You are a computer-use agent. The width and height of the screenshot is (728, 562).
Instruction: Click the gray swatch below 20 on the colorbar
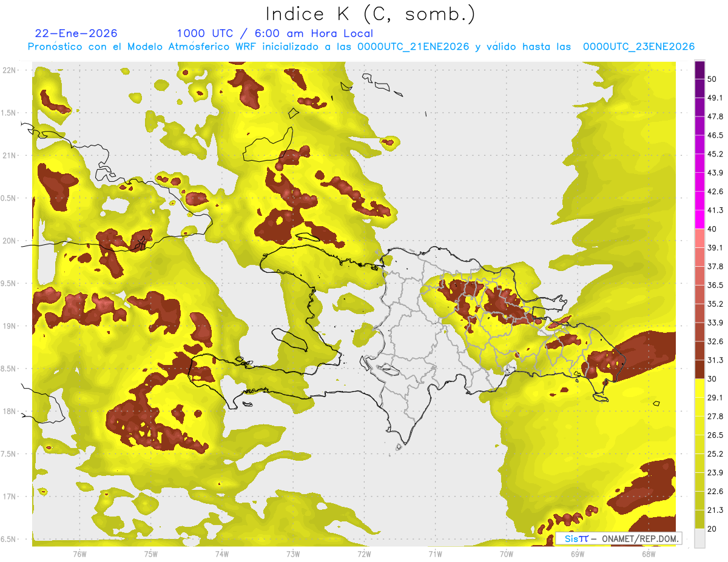699,538
